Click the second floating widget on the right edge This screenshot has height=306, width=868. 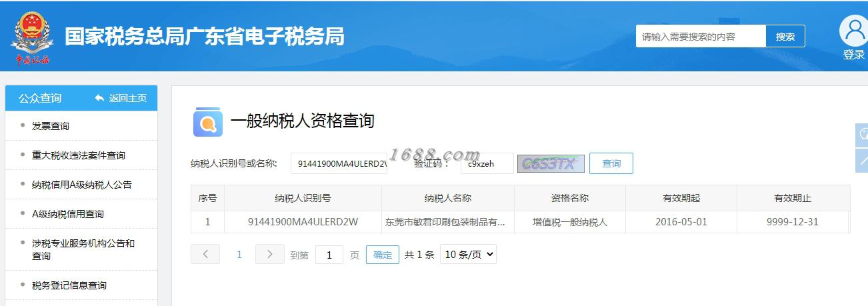click(x=862, y=161)
